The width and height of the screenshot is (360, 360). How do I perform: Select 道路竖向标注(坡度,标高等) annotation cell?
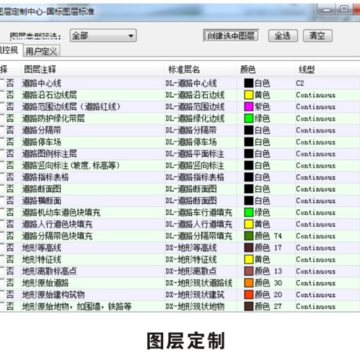coord(71,165)
